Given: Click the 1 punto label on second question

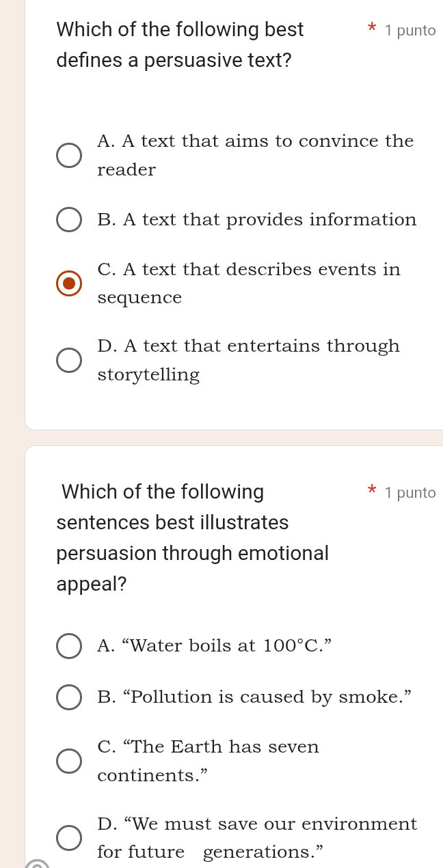Looking at the screenshot, I should [x=410, y=492].
